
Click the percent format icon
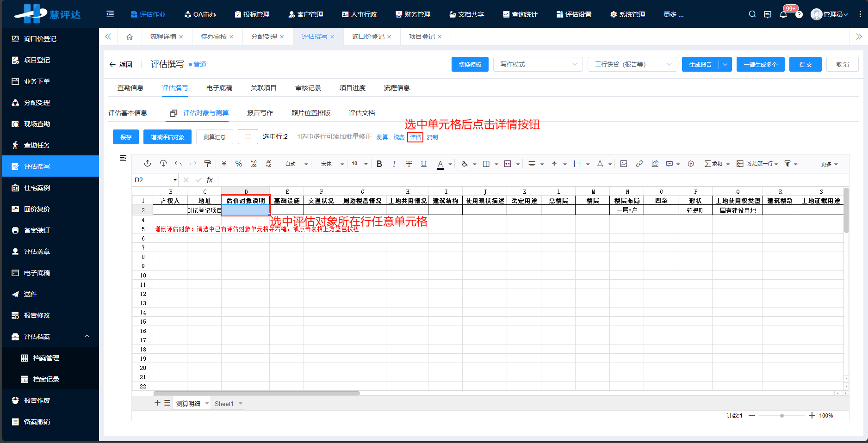click(238, 164)
